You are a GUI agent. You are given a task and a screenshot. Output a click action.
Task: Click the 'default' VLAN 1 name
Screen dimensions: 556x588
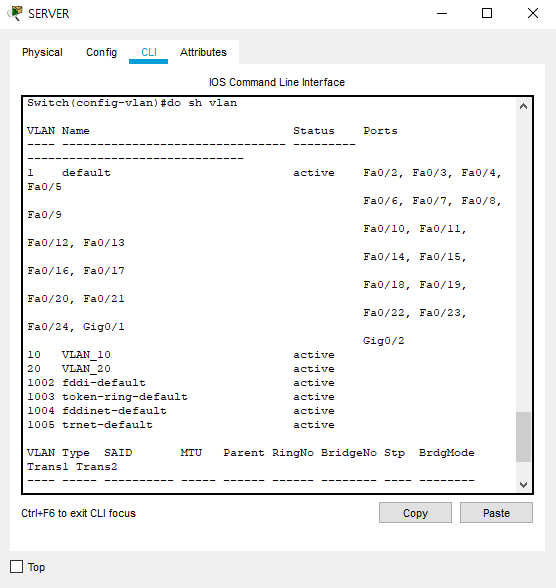tap(86, 173)
